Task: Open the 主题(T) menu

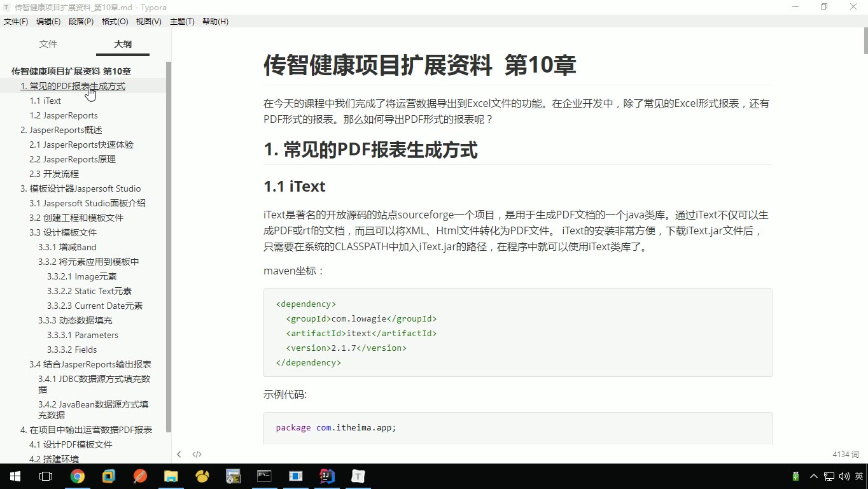Action: pos(182,22)
